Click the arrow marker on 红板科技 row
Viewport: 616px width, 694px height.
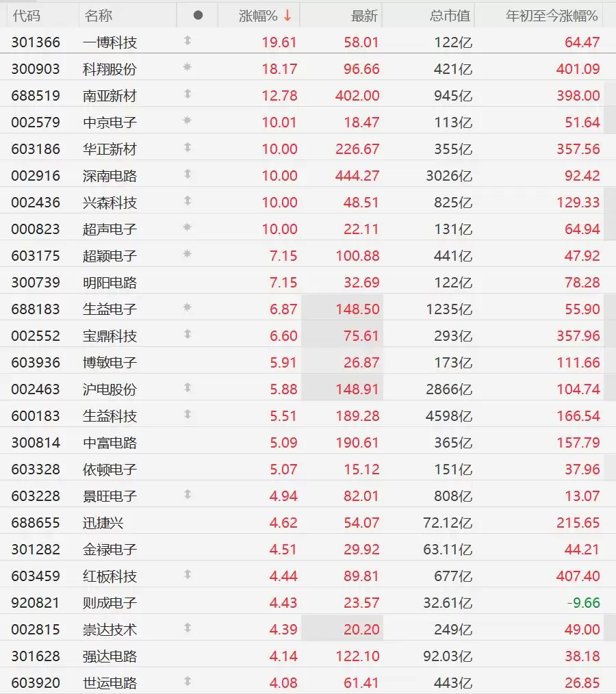pyautogui.click(x=188, y=574)
